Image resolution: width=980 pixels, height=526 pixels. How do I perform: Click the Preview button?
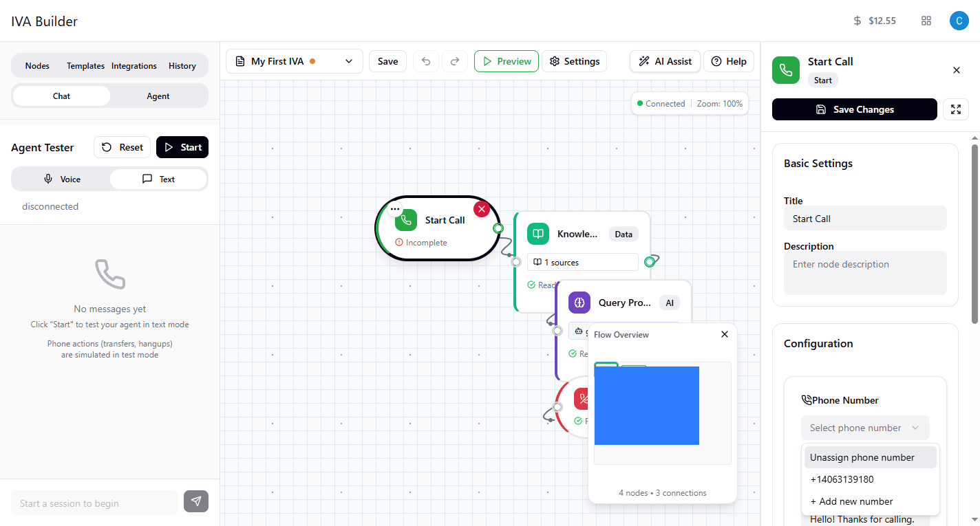pos(506,61)
